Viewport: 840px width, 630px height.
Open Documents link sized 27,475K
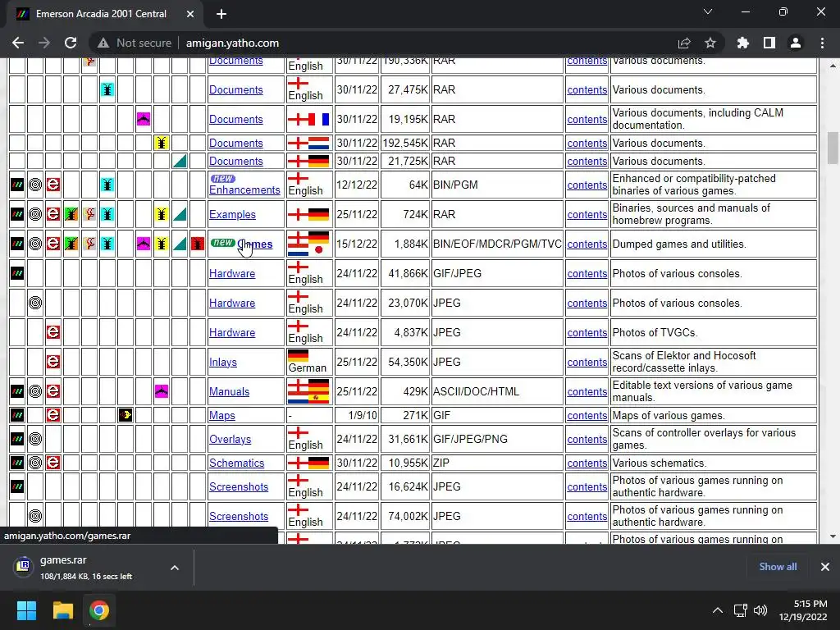(235, 89)
